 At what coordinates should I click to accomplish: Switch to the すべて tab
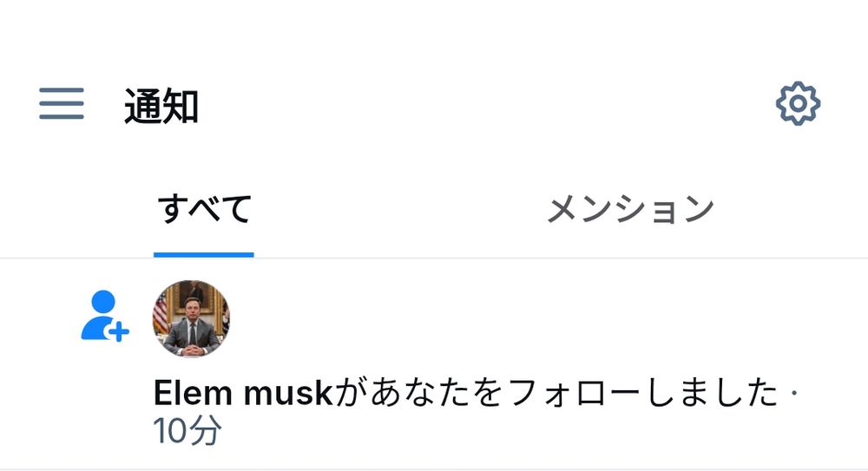pos(204,209)
